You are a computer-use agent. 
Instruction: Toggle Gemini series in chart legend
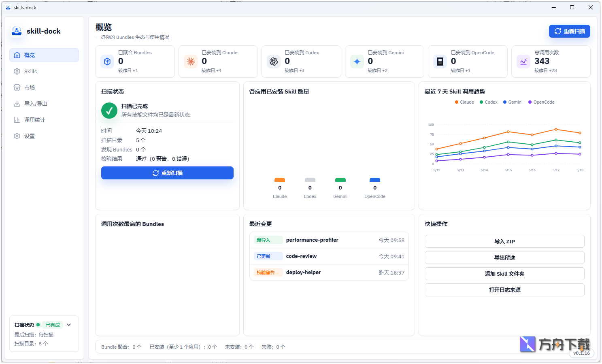point(513,102)
